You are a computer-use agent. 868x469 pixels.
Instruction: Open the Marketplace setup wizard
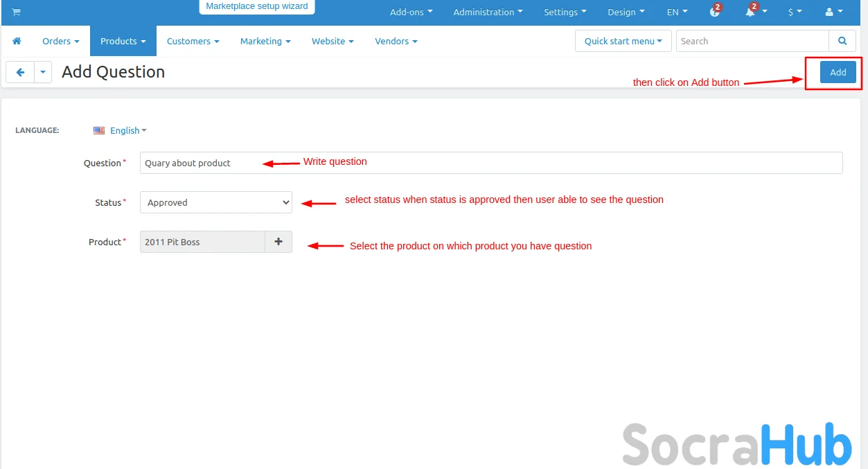[x=257, y=6]
